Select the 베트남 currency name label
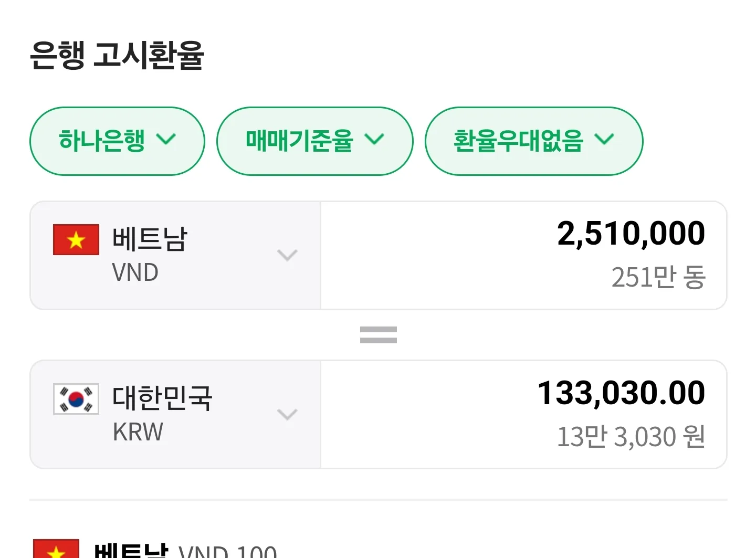This screenshot has width=756, height=558. tap(150, 239)
